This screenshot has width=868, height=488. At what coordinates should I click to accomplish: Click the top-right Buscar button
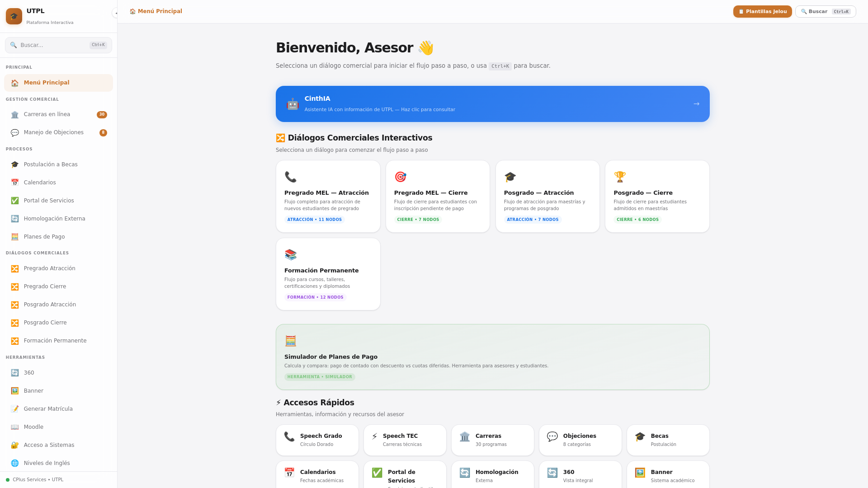[x=826, y=12]
